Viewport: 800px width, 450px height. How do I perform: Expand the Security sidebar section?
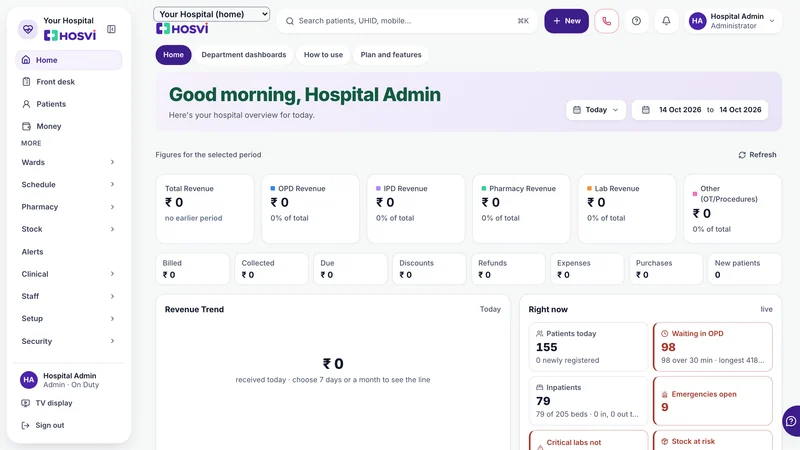coord(68,341)
